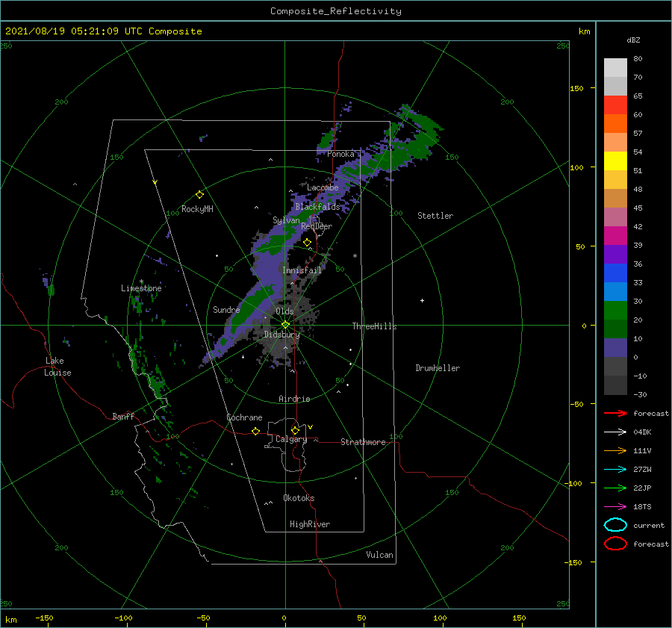Screen dimensions: 672x628
Task: Click the -100 tick on the bottom axis
Action: [123, 618]
